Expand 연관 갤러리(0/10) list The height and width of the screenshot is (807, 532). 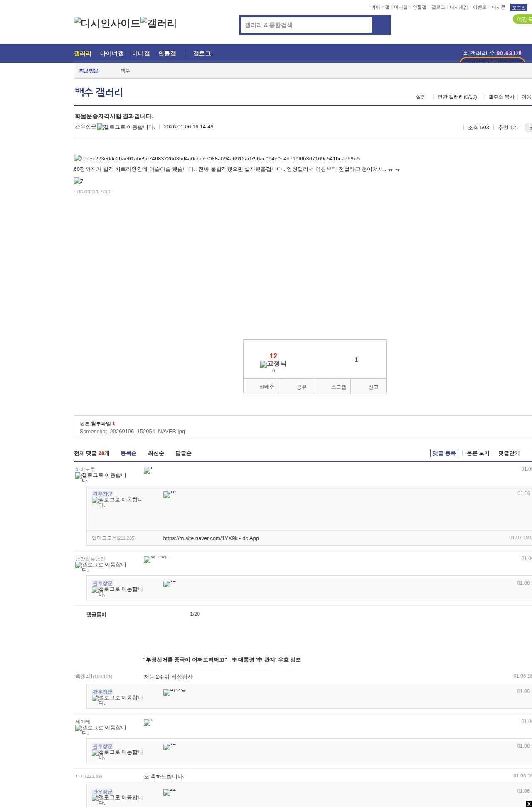click(x=457, y=97)
